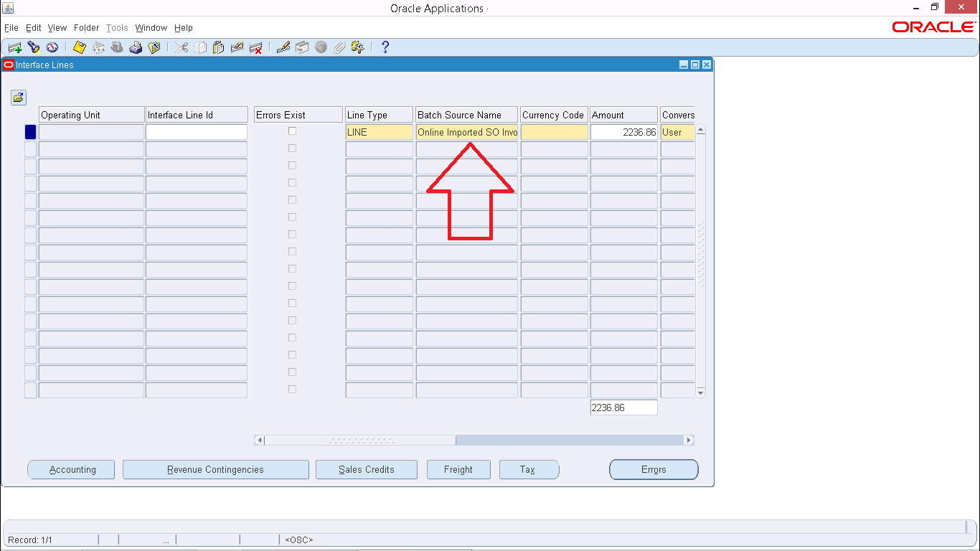Open the folder icon inside Interface Lines
The height and width of the screenshot is (551, 980).
pyautogui.click(x=19, y=98)
